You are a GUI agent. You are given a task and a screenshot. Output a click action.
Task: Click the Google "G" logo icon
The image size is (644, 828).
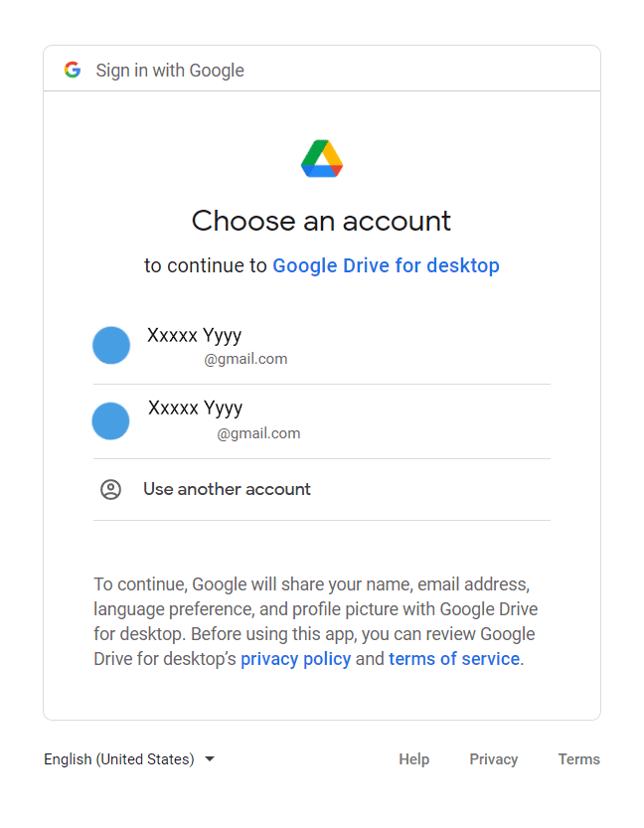point(73,70)
